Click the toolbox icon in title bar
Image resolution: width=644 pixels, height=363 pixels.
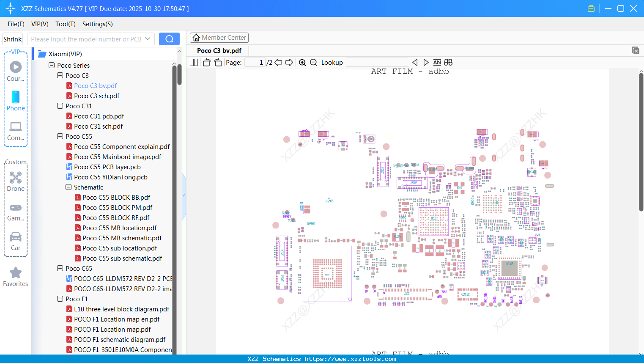click(591, 8)
